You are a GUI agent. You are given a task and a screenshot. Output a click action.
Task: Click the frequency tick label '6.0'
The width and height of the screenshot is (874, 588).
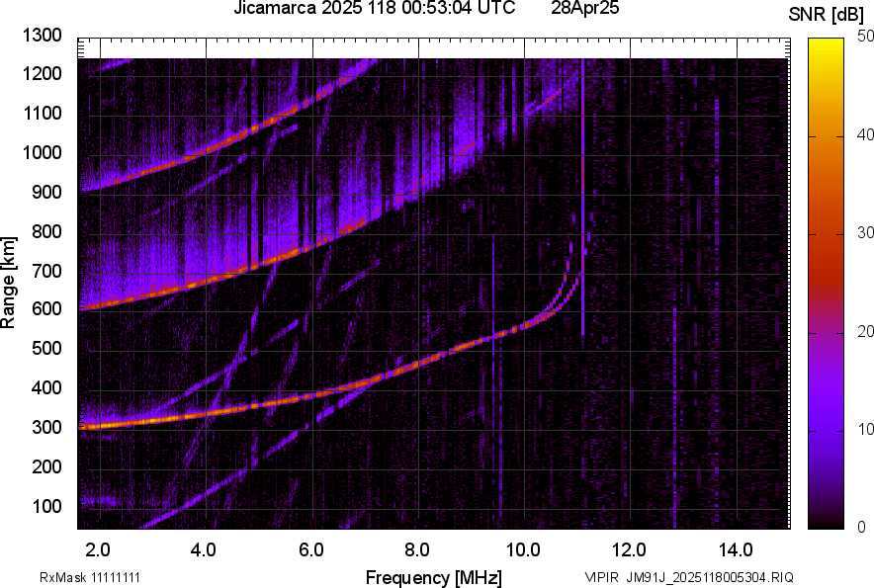pos(311,550)
